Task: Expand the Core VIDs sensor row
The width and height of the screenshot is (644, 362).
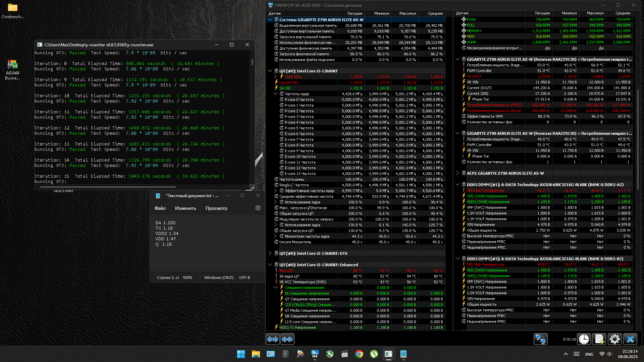Action: pyautogui.click(x=275, y=77)
